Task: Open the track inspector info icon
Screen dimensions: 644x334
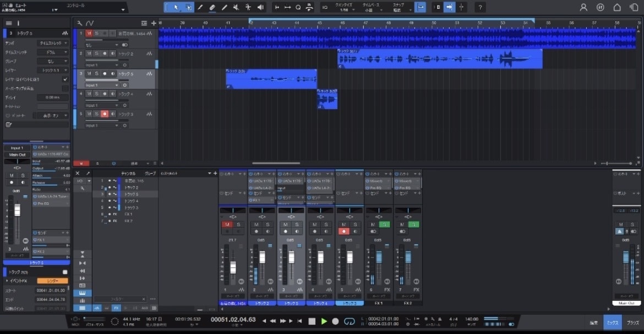Action: click(18, 23)
